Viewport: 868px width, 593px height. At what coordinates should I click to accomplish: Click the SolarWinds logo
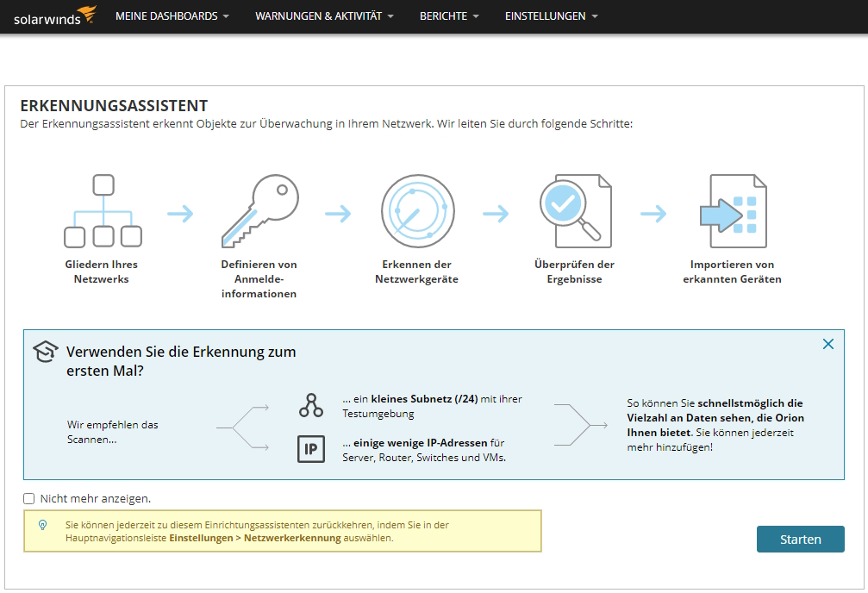55,16
